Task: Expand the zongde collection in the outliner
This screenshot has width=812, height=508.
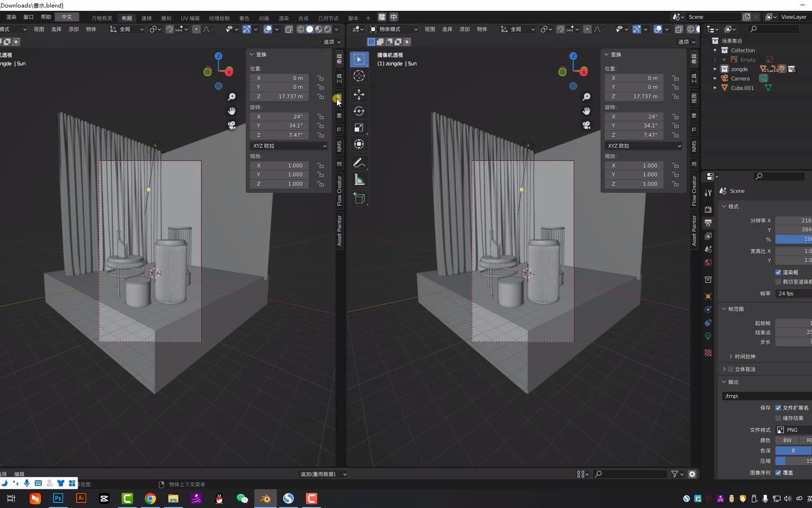Action: tap(715, 69)
